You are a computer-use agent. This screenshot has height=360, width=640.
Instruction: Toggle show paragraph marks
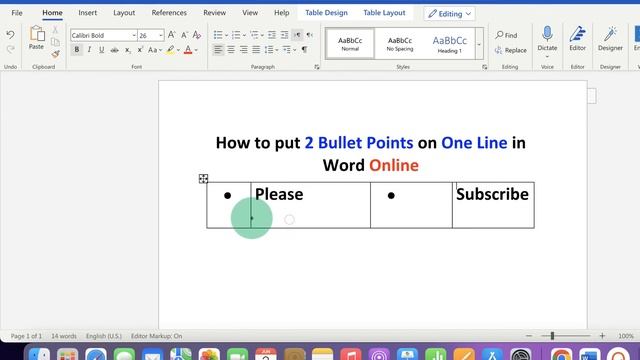[304, 50]
